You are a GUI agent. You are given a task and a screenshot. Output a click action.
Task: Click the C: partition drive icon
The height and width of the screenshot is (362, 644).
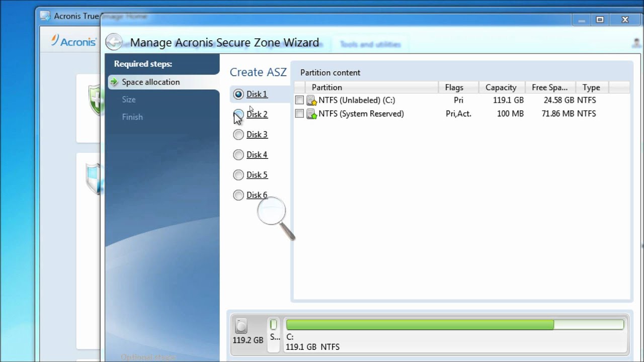(311, 100)
